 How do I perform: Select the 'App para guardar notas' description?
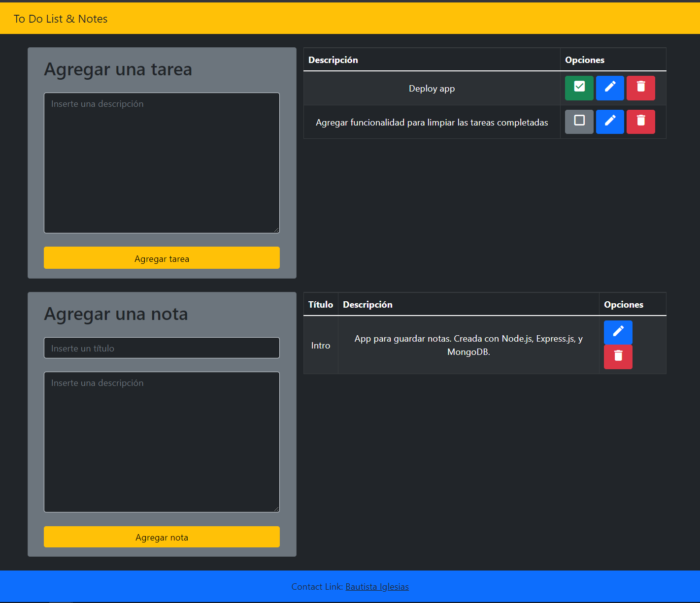pyautogui.click(x=468, y=345)
